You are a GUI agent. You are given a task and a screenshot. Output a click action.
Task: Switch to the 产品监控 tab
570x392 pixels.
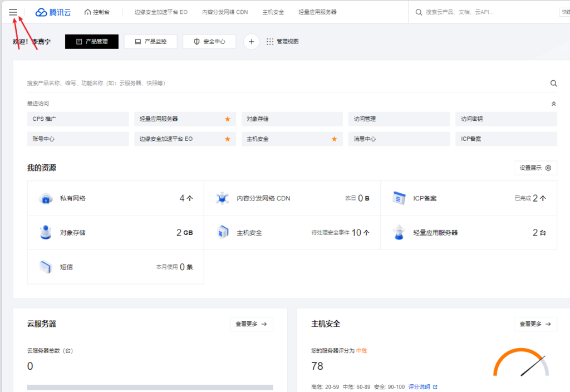[150, 42]
